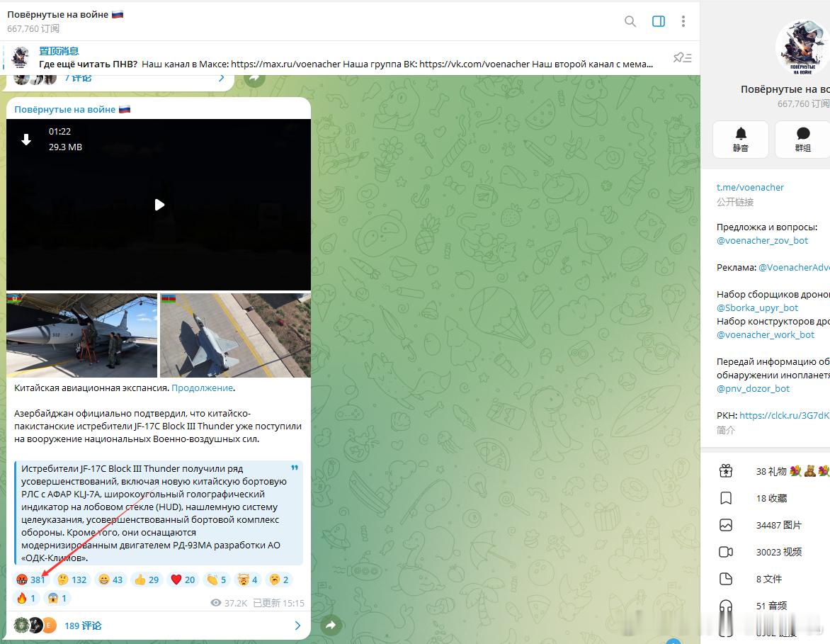Mute notifications with the 静音 bell button
Image resolution: width=830 pixels, height=644 pixels.
pyautogui.click(x=741, y=140)
